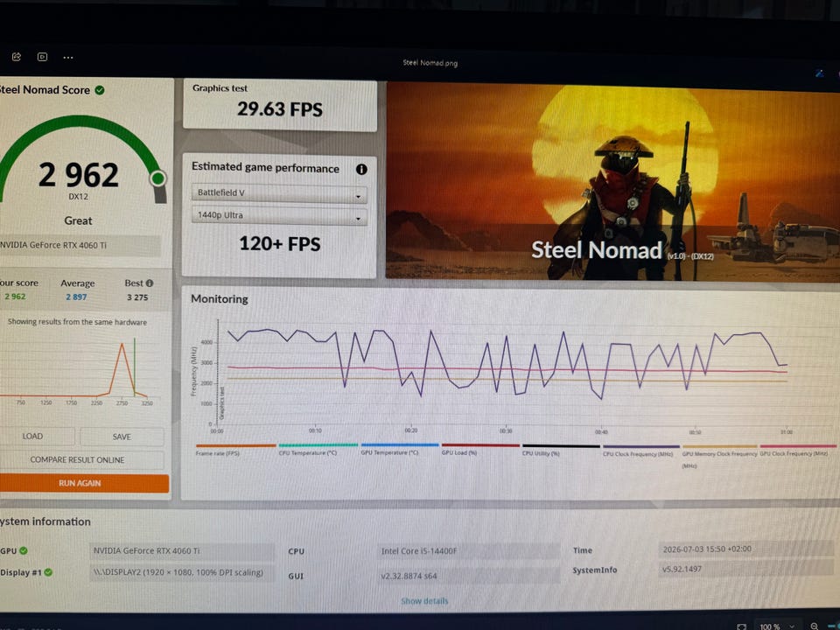Click the fit-to-window icon beside 100 %

(x=742, y=626)
